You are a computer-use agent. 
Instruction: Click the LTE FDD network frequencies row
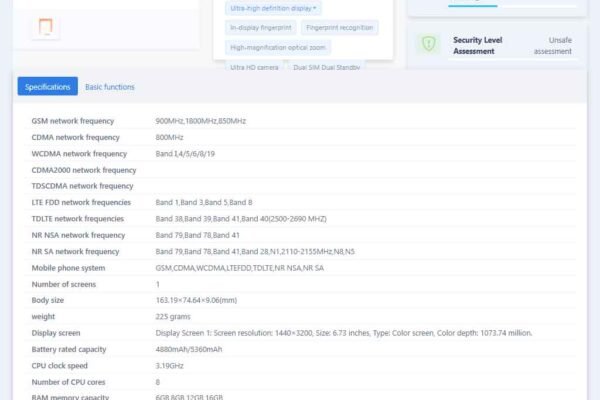pyautogui.click(x=81, y=202)
